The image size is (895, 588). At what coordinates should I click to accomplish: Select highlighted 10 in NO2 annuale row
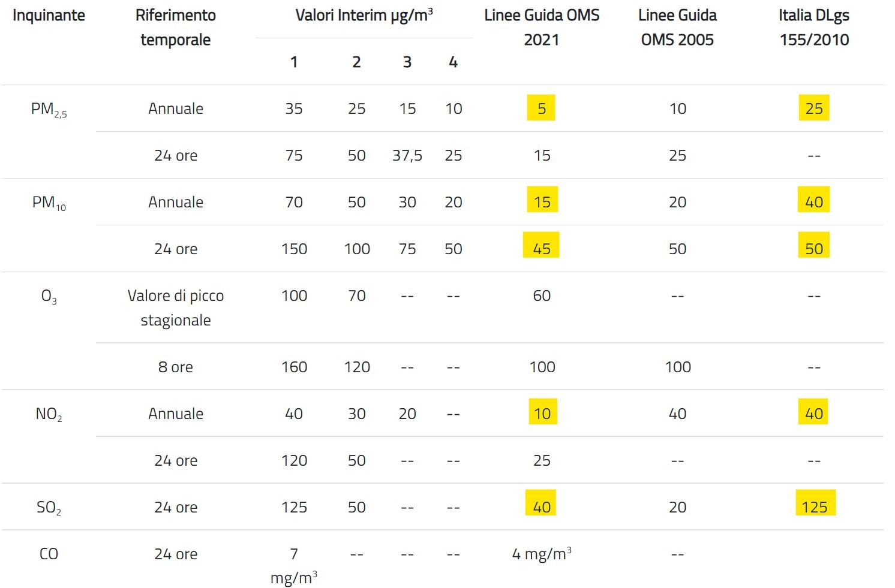542,412
